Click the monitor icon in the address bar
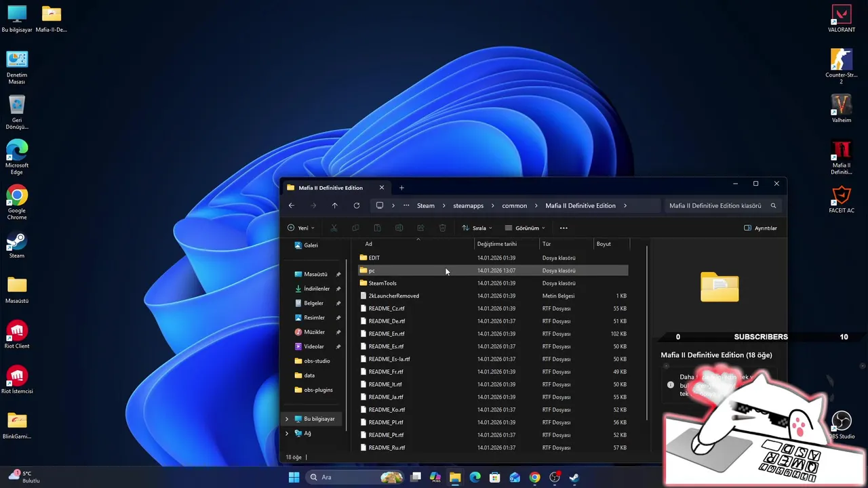The width and height of the screenshot is (868, 488). 380,205
